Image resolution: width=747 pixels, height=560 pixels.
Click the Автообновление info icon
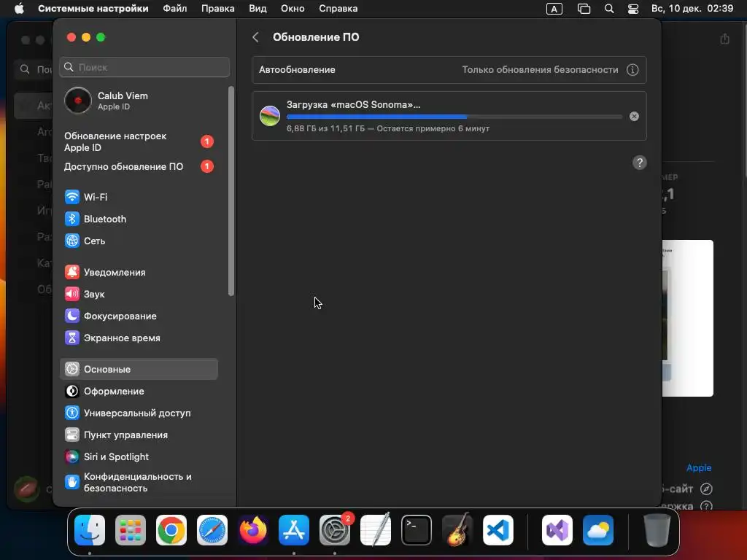click(x=632, y=70)
